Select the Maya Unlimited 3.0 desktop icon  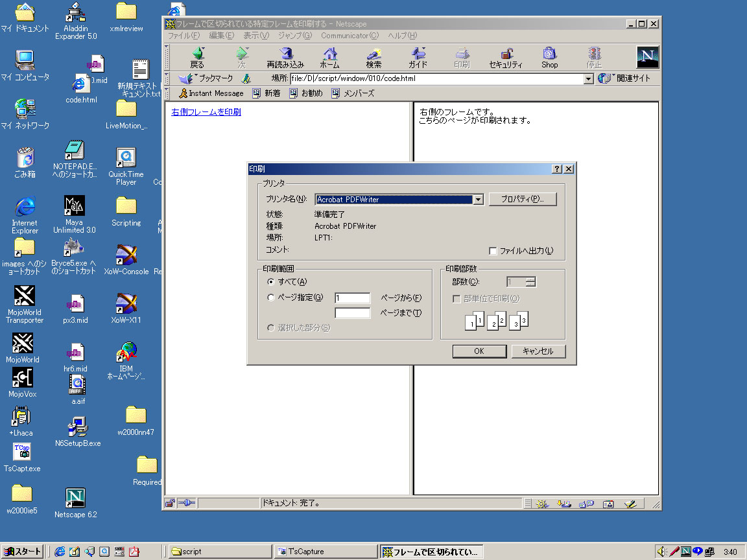75,215
